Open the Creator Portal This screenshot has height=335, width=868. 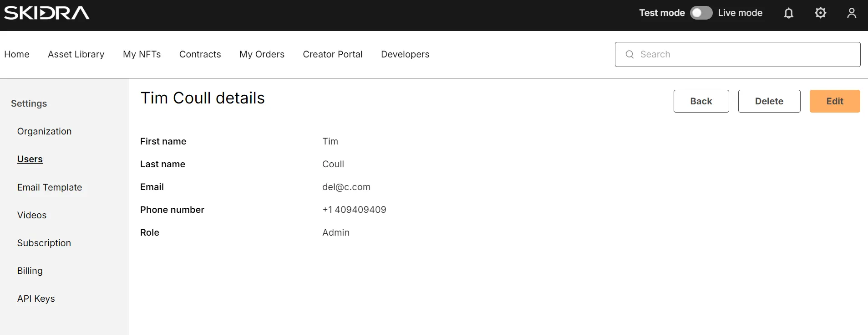[333, 54]
